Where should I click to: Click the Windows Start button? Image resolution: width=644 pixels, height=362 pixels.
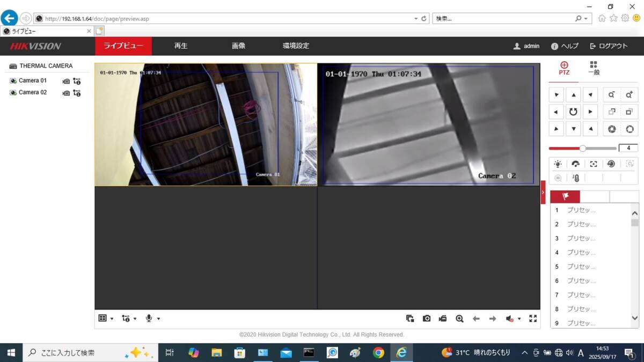click(x=11, y=352)
